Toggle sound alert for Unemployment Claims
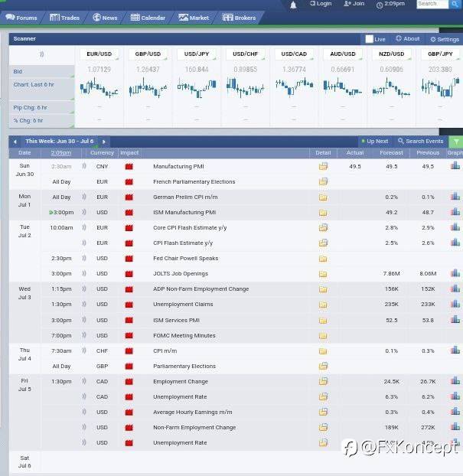The image size is (463, 476). point(84,304)
